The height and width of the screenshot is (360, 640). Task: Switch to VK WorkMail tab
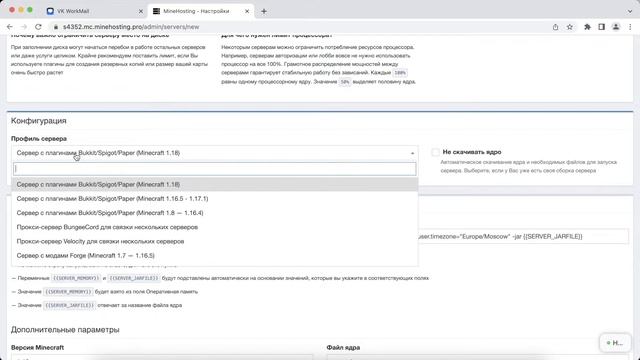pos(95,11)
